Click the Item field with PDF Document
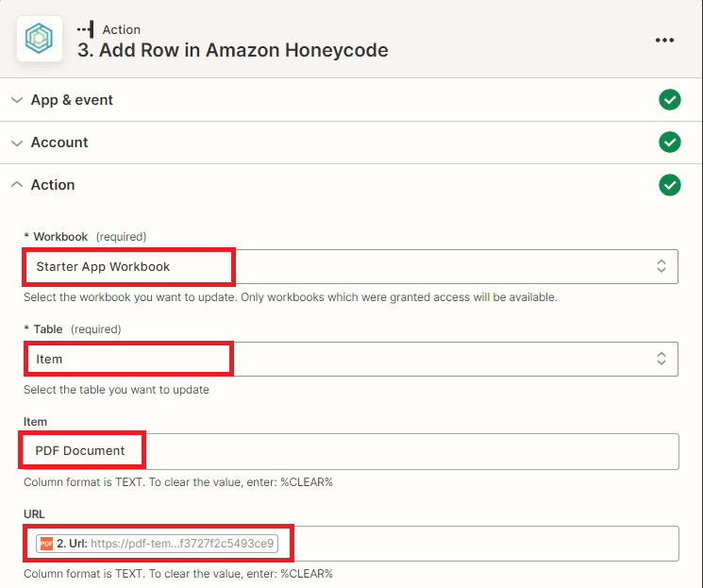 (349, 451)
